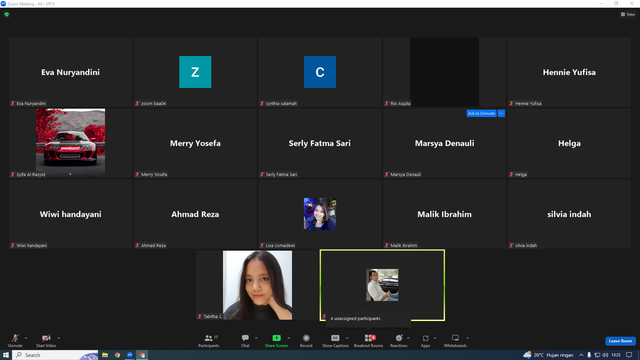Enable Show Captions
640x360 pixels.
[335, 340]
